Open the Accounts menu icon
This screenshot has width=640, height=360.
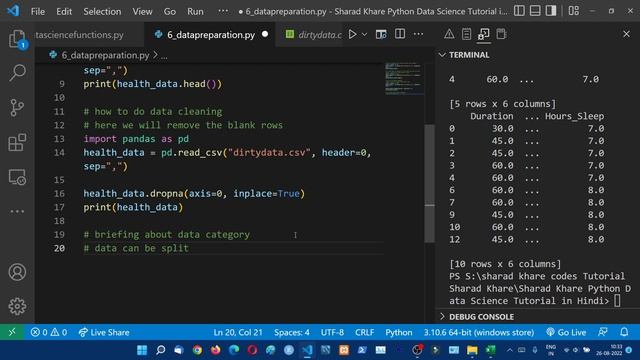coord(17,272)
